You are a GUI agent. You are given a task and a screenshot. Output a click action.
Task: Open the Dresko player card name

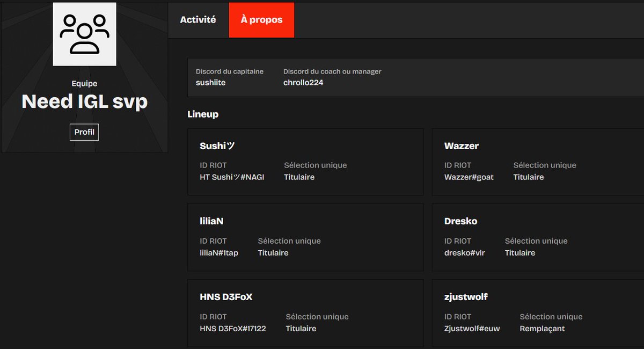[460, 221]
